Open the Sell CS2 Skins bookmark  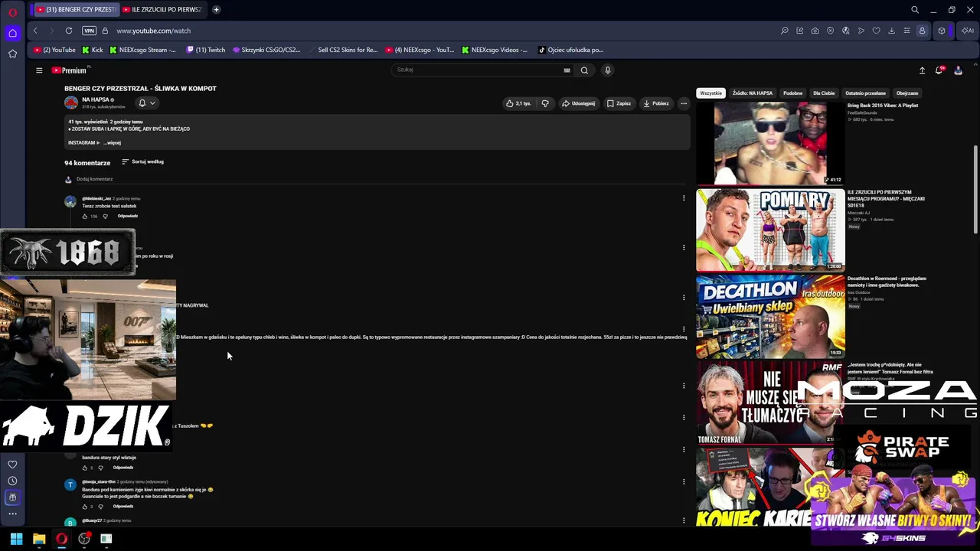343,50
